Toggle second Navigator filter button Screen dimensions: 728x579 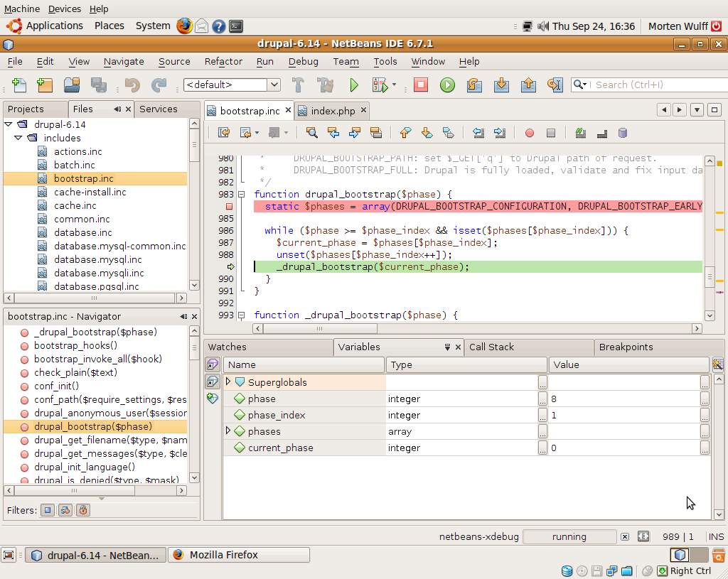(65, 510)
